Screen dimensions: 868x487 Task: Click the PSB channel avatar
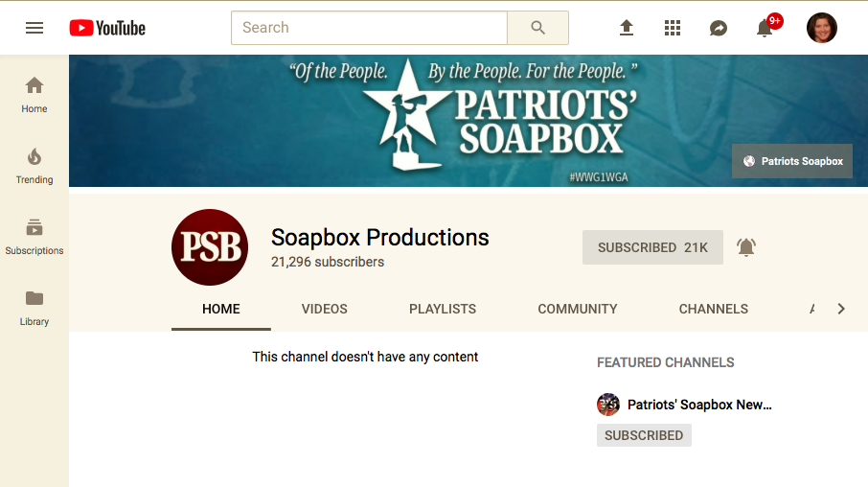210,247
